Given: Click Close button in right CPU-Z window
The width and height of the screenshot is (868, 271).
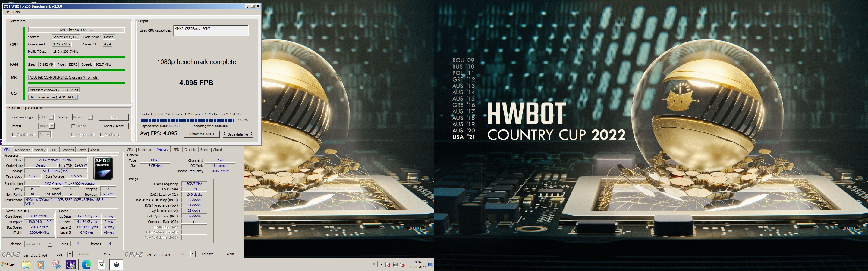Looking at the screenshot, I should click(x=231, y=254).
